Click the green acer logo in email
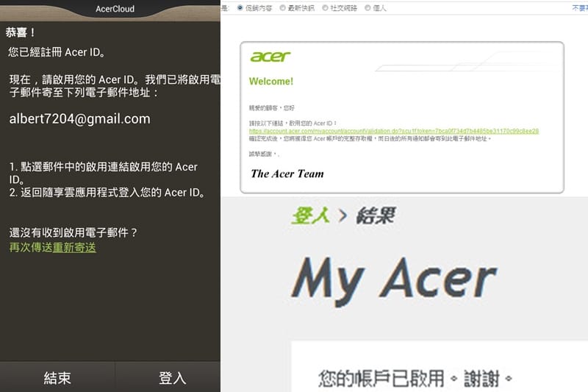The width and height of the screenshot is (588, 392). click(270, 57)
